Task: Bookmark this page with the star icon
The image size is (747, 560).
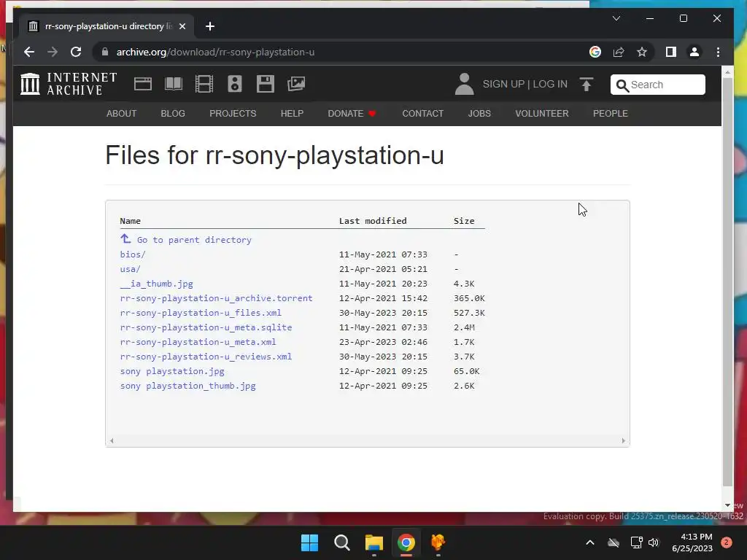Action: pyautogui.click(x=642, y=52)
